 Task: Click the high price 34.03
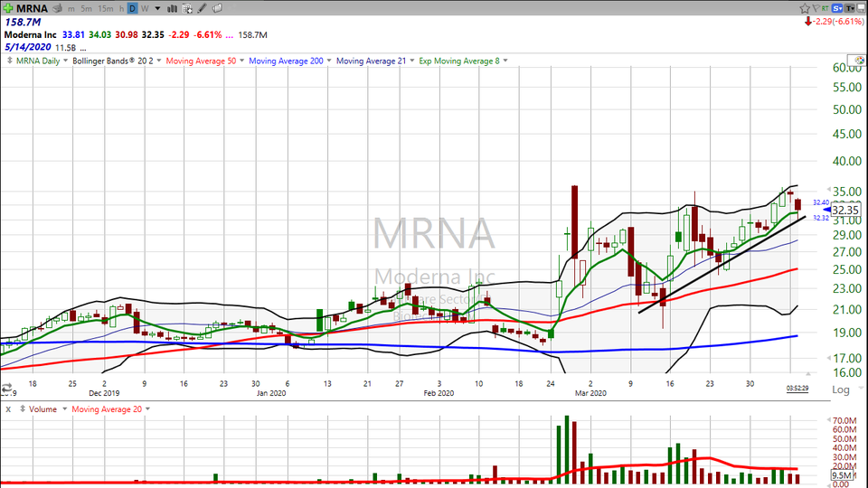click(x=99, y=35)
